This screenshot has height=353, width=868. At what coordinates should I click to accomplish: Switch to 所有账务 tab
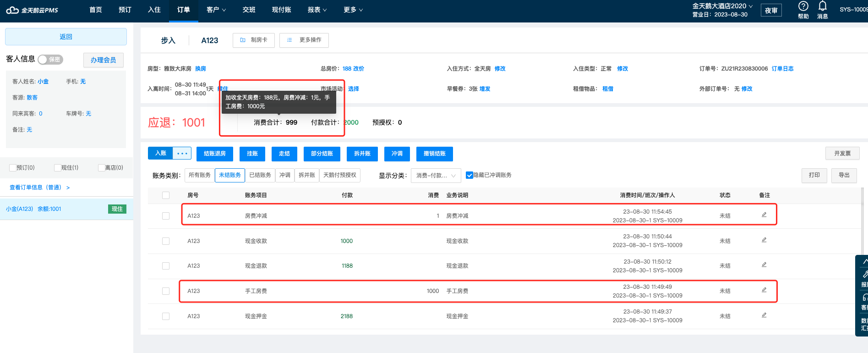[x=200, y=175]
